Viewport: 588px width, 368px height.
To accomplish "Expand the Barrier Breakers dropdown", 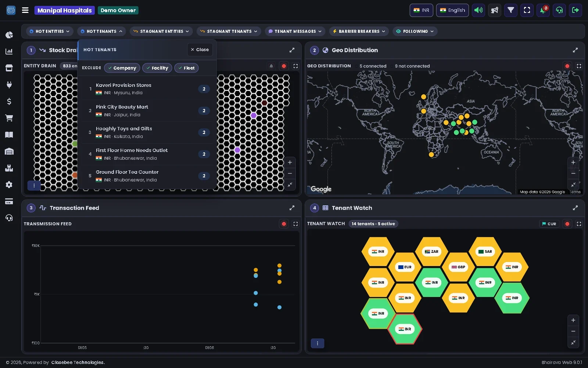I will (x=359, y=31).
